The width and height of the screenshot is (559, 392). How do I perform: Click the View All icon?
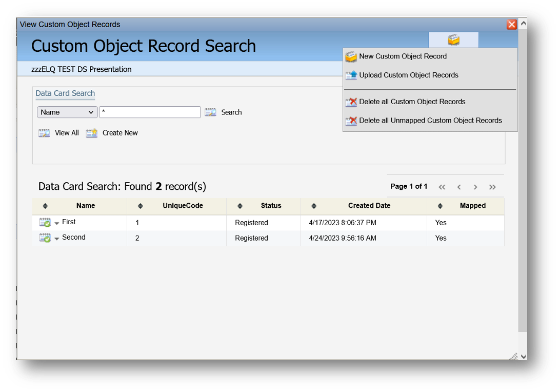coord(44,133)
